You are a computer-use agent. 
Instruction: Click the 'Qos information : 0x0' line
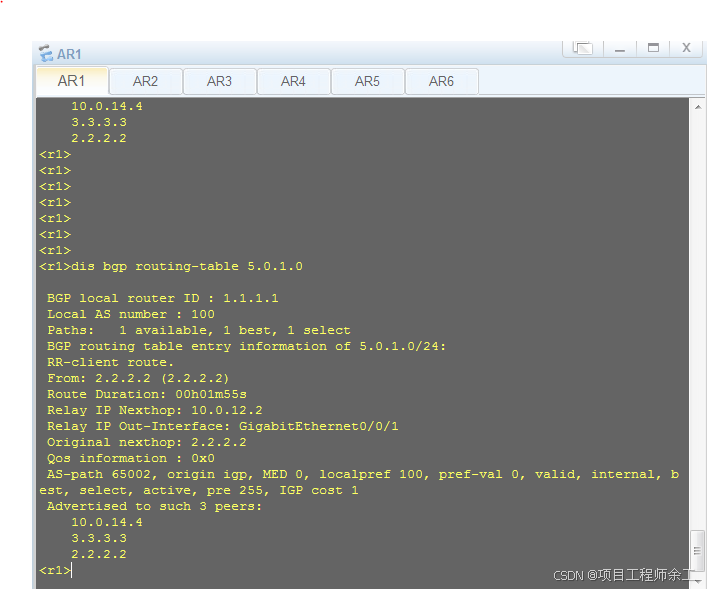(x=131, y=459)
